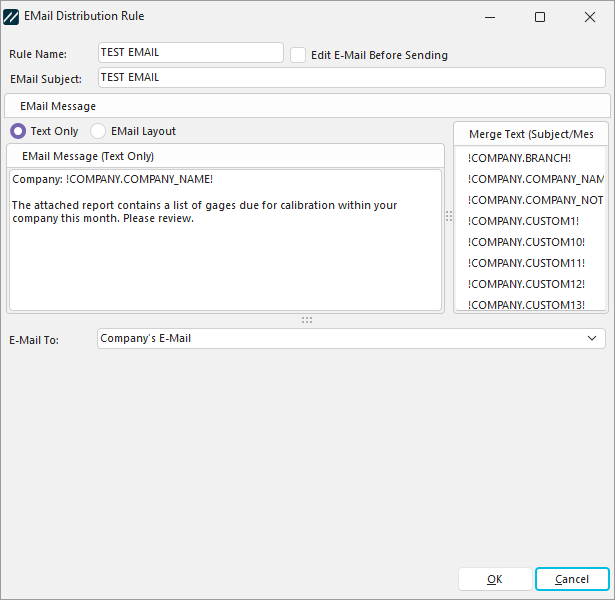Click the app icon in title bar
The image size is (615, 600).
pos(13,17)
